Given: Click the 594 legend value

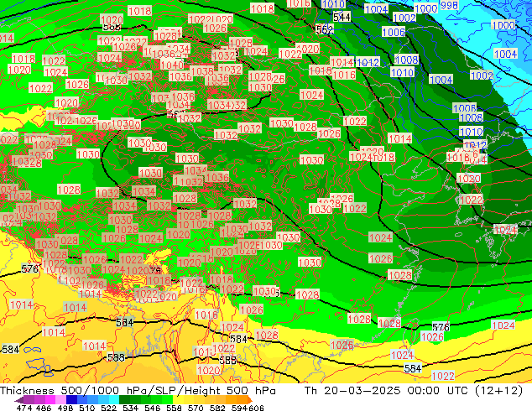Looking at the screenshot, I should click(x=239, y=408).
